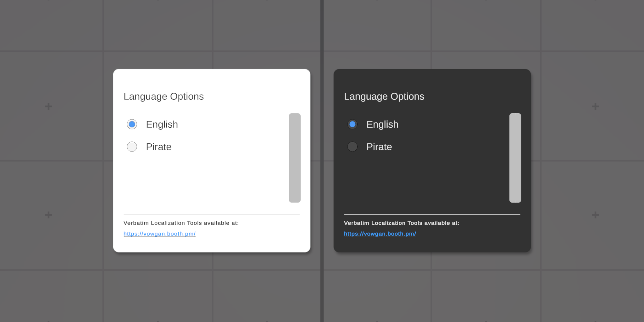
Task: Click the Language Options heading in the white panel
Action: pyautogui.click(x=164, y=97)
